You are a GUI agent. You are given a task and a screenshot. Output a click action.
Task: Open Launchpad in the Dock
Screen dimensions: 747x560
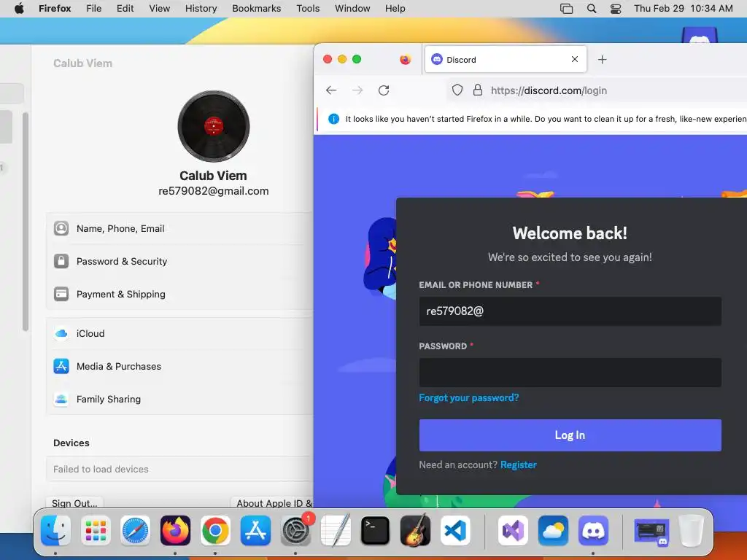96,531
